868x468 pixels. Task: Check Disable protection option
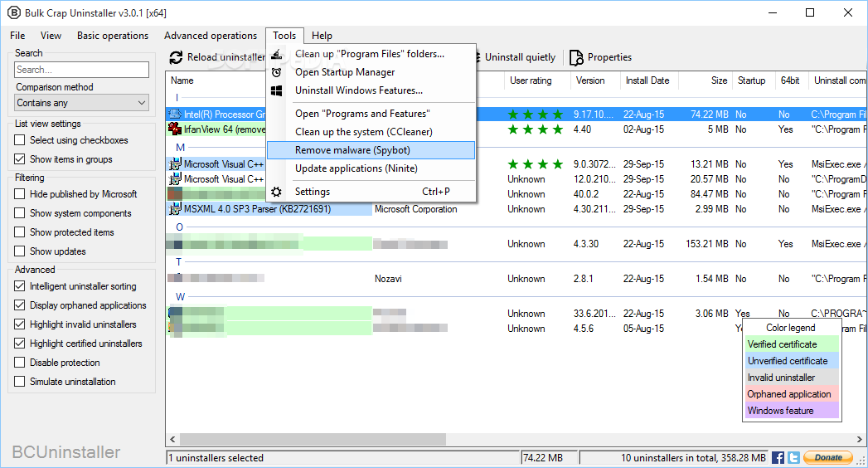19,363
